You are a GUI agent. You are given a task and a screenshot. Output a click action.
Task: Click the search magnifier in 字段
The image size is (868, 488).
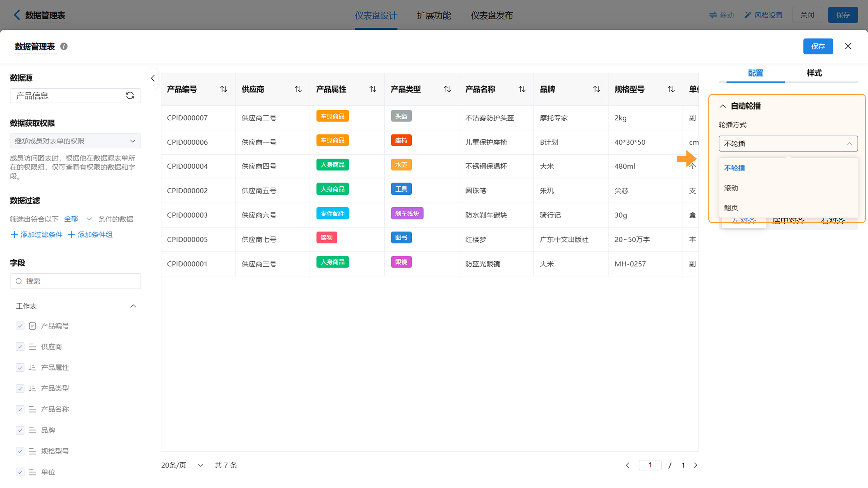click(19, 281)
